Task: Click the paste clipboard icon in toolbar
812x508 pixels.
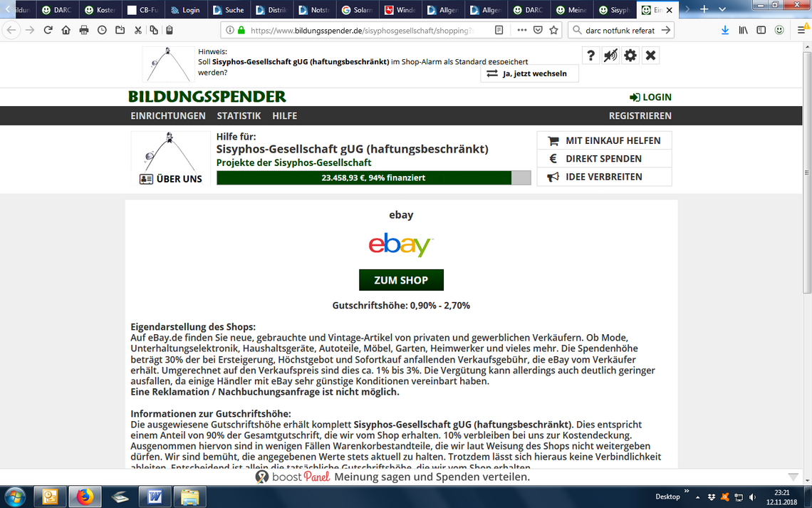Action: [170, 30]
